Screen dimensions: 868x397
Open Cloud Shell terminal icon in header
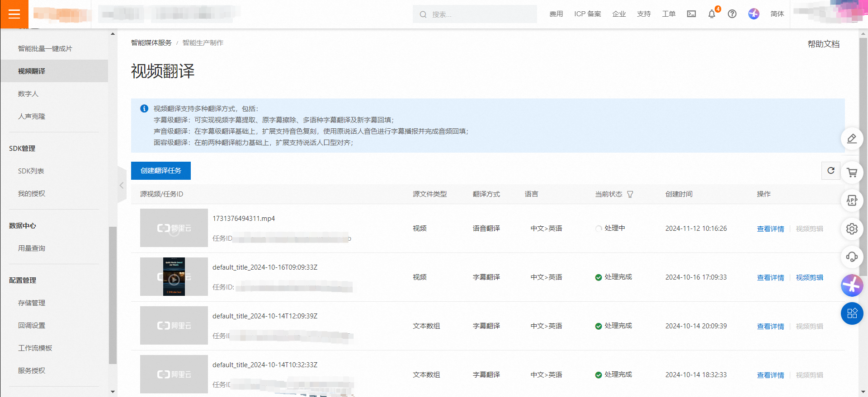691,14
